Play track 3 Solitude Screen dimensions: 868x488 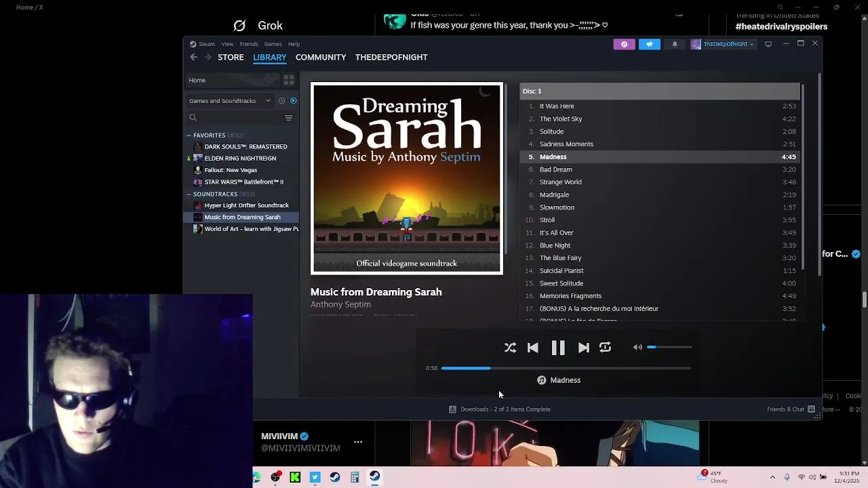click(x=660, y=131)
